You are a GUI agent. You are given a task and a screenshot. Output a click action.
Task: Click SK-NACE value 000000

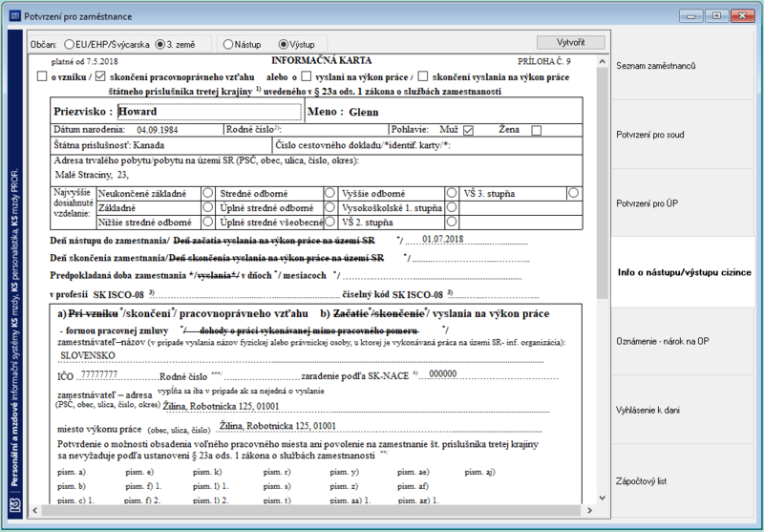442,373
